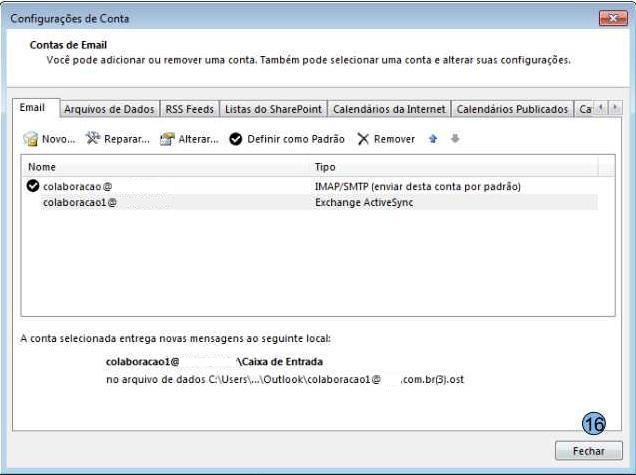This screenshot has width=636, height=475.
Task: Select the Listas do SharePoint tab
Action: pyautogui.click(x=273, y=109)
